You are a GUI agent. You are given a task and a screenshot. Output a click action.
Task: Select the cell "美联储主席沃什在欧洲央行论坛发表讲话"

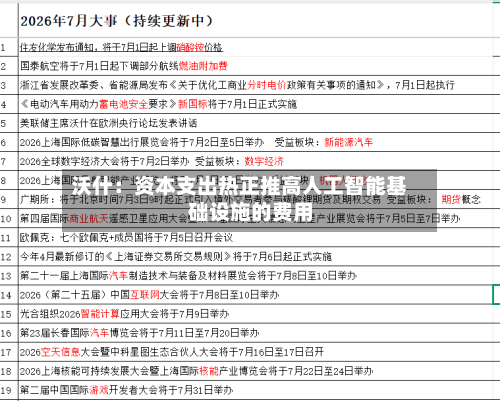point(256,123)
